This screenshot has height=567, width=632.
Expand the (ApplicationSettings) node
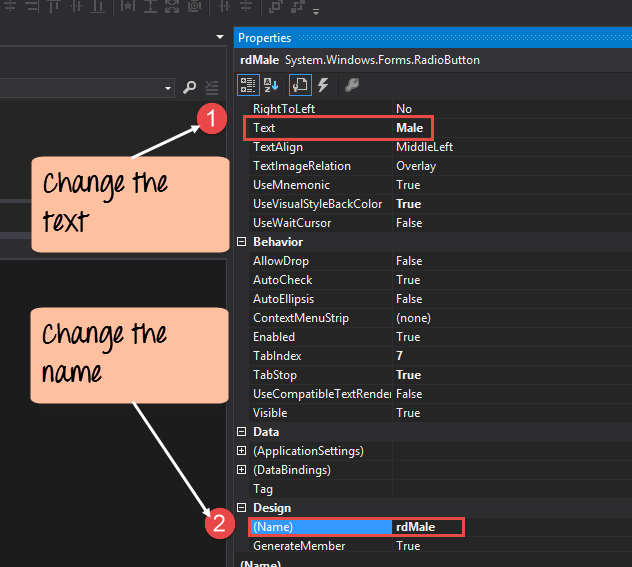point(241,451)
